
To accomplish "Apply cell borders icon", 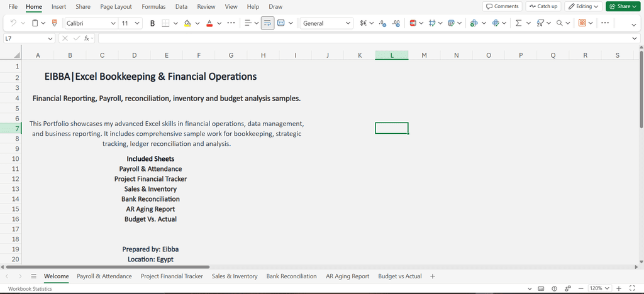I will (165, 23).
